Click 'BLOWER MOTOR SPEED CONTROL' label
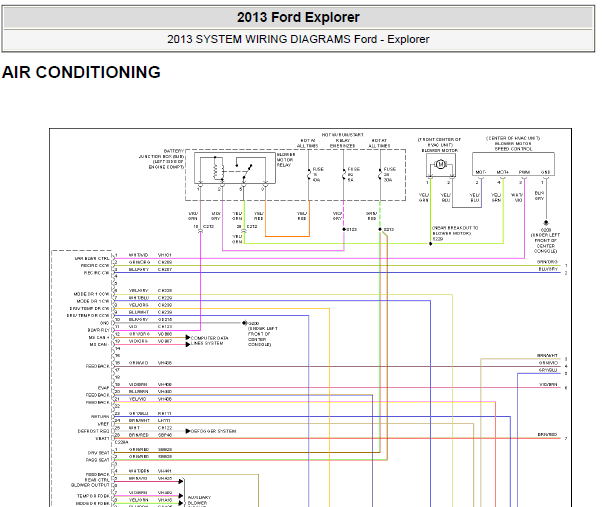Image resolution: width=605 pixels, height=507 pixels. coord(513,146)
